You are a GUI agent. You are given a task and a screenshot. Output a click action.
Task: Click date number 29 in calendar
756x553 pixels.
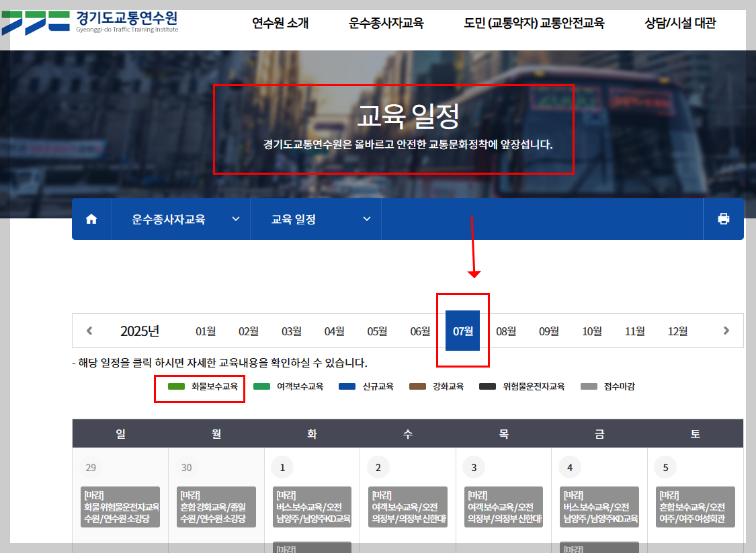91,467
